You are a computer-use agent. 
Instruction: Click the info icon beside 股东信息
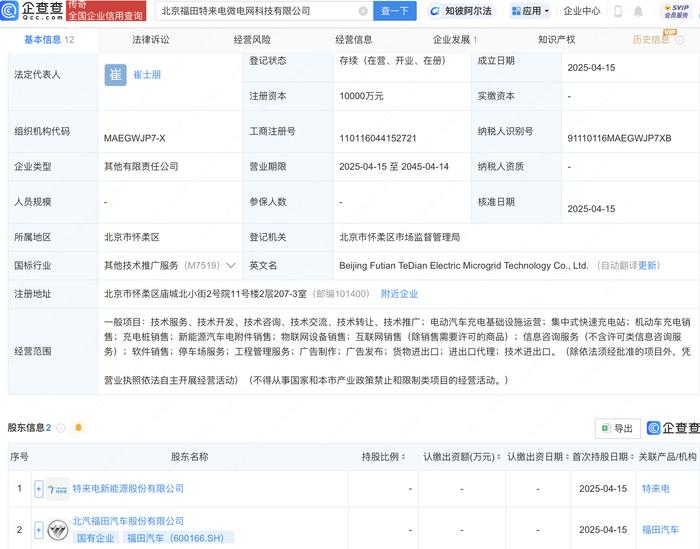click(61, 428)
